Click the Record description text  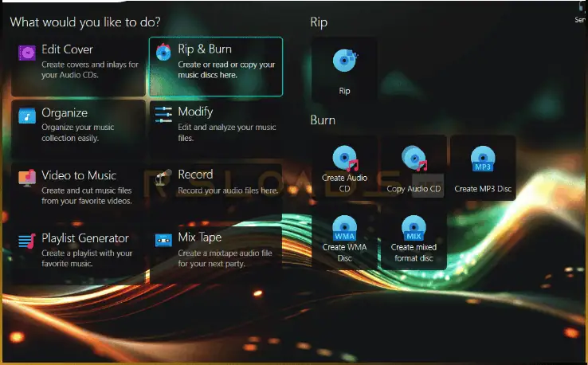point(228,190)
